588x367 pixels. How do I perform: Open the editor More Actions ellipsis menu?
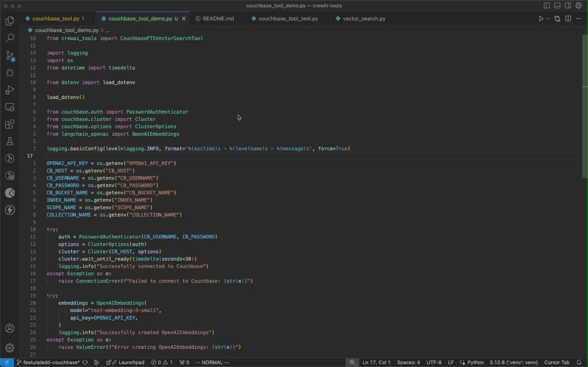tap(578, 19)
